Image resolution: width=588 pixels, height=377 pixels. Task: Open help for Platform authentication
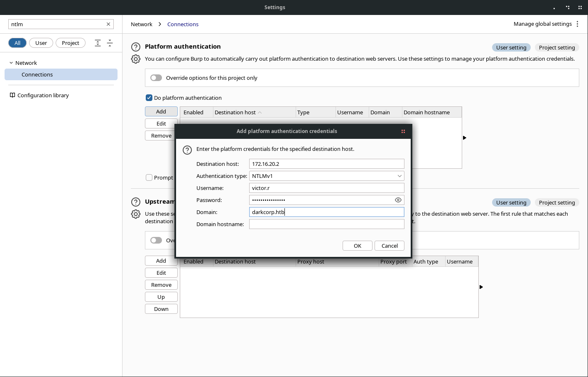[136, 47]
